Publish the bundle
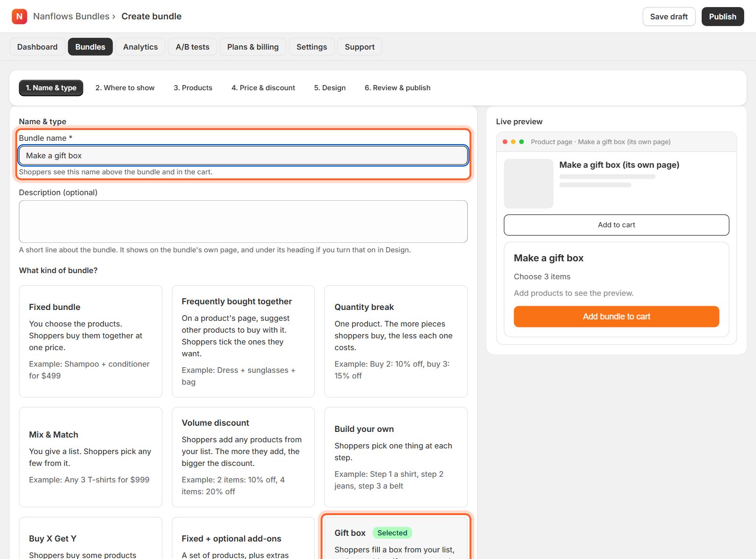The height and width of the screenshot is (559, 756). pos(722,17)
